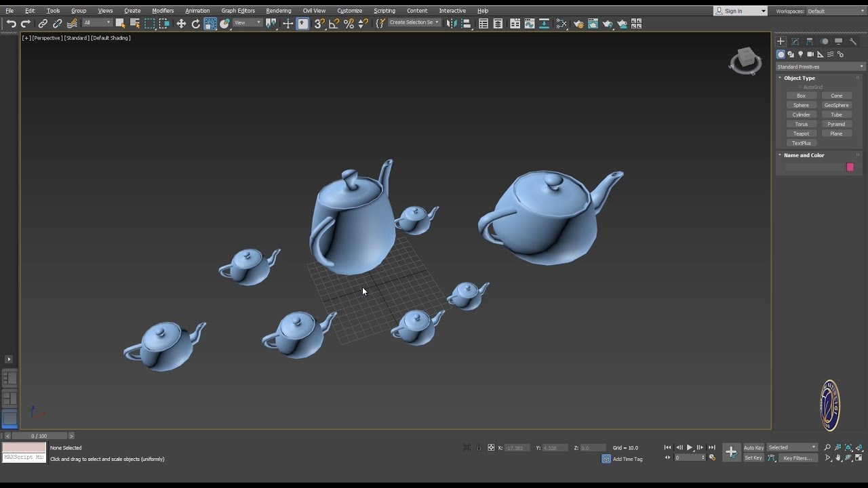Click the pink object color swatch

850,167
